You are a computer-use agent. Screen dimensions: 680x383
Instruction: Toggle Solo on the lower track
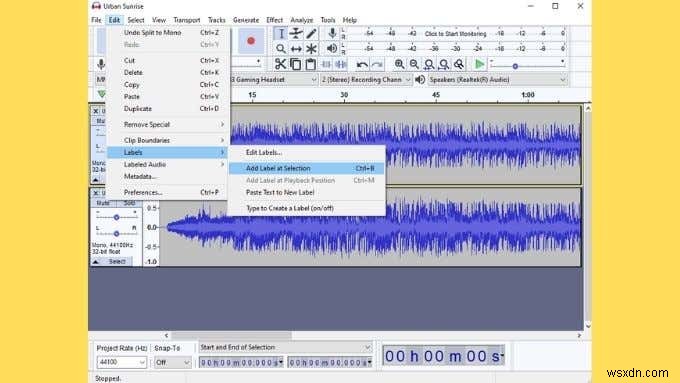point(129,203)
